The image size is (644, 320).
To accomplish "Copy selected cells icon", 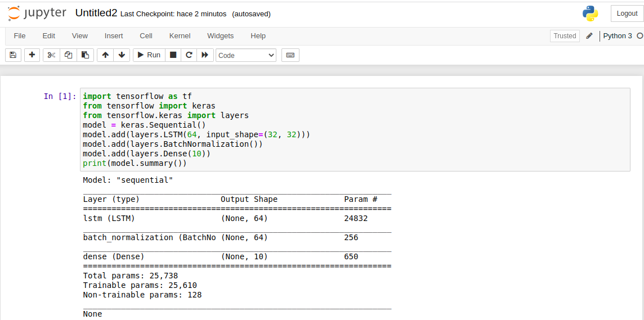I will pos(68,55).
